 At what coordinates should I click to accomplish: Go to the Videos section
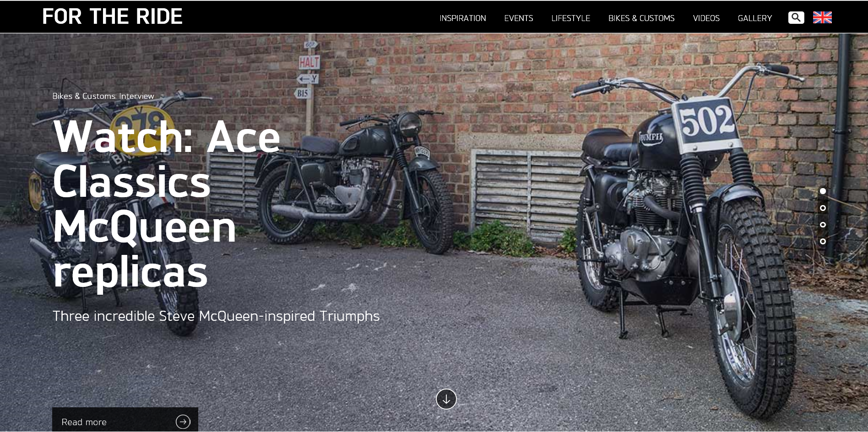click(706, 18)
